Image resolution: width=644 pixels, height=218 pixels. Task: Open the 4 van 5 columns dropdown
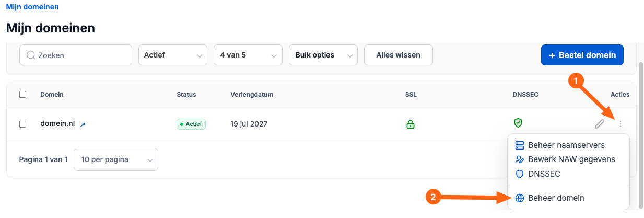248,55
